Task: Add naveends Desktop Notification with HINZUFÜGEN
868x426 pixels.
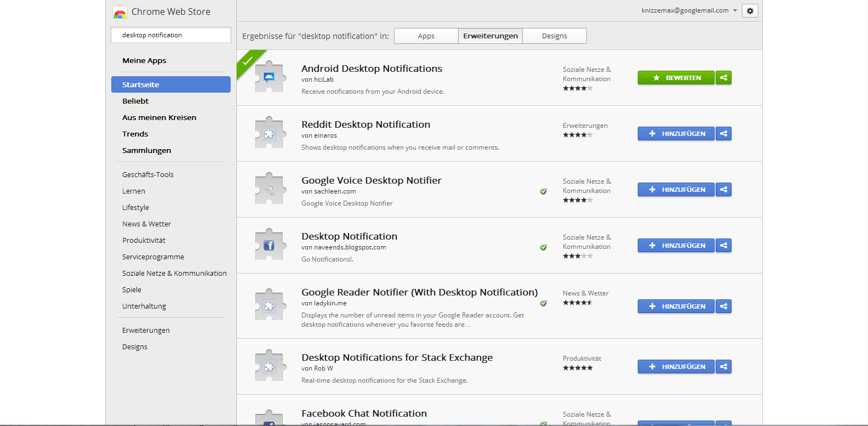Action: click(x=676, y=246)
